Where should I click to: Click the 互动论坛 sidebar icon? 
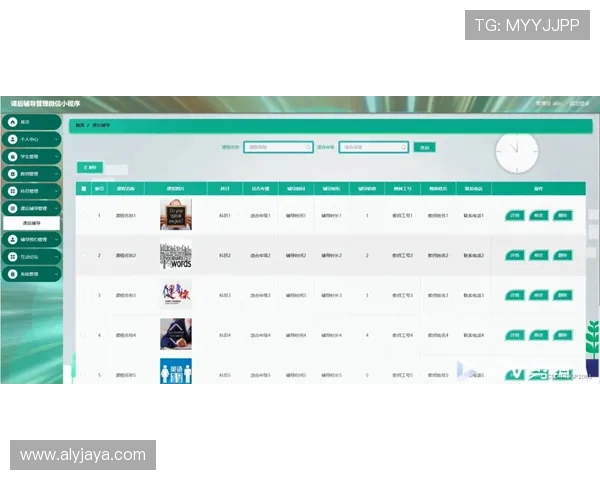[13, 257]
